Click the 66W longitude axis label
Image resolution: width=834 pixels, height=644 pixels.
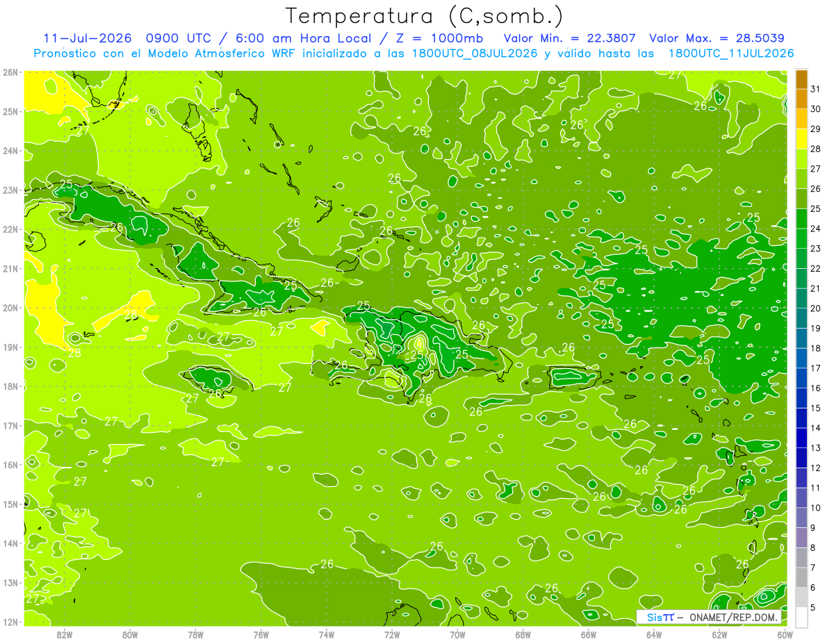[588, 634]
